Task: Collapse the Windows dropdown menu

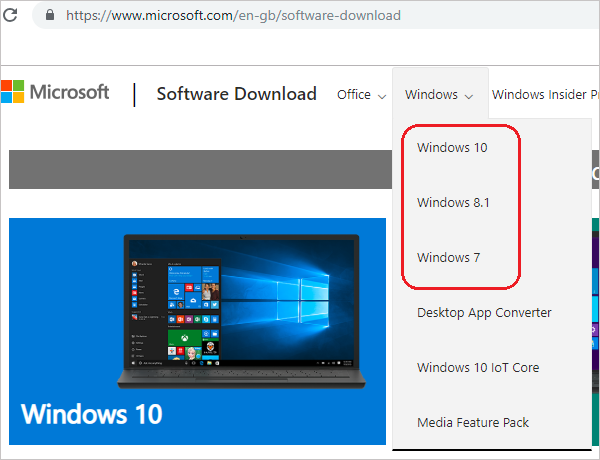Action: (439, 95)
